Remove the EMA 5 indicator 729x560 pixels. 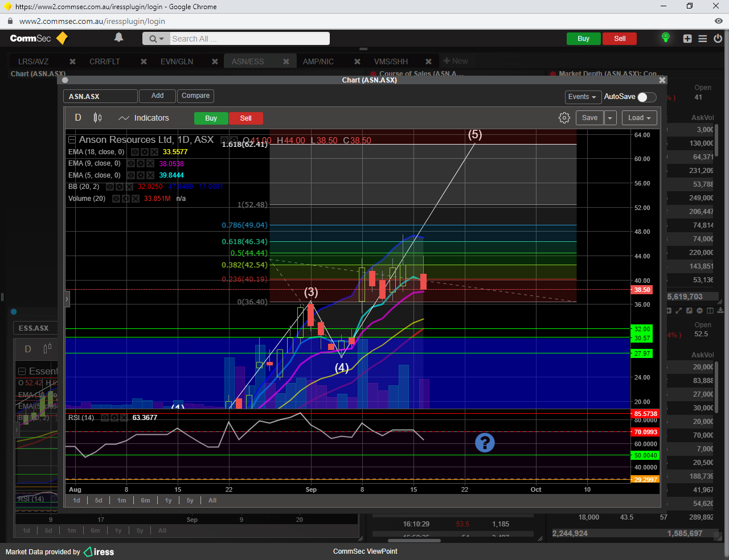[x=150, y=175]
